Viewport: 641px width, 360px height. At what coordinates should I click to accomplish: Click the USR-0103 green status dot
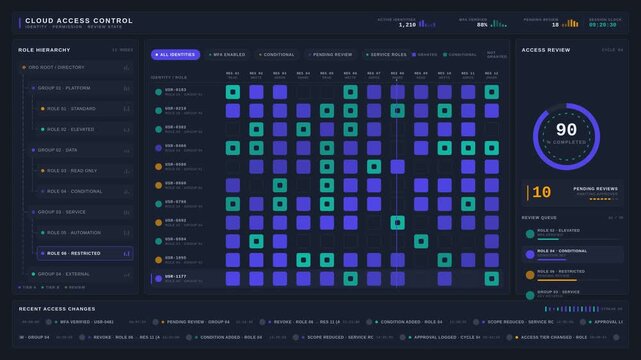coord(159,92)
